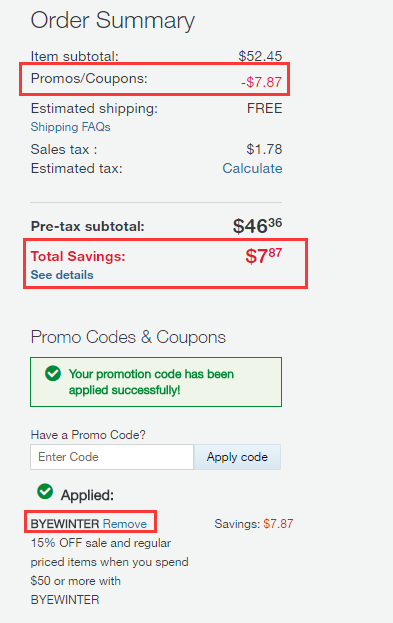393x623 pixels.
Task: Focus the Enter Code promo field
Action: coord(112,457)
